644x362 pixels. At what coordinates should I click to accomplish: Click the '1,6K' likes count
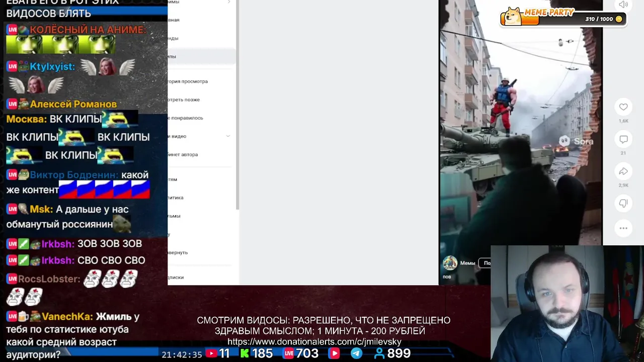coord(623,121)
